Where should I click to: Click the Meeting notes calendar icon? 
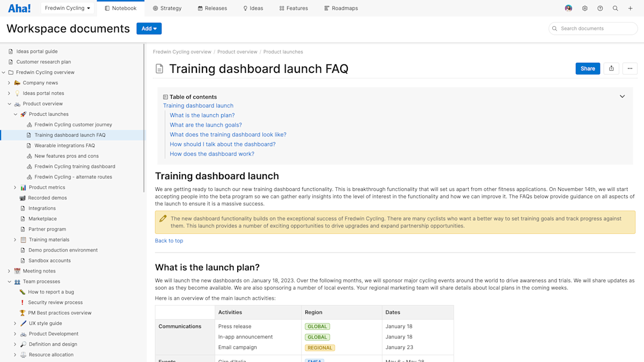point(17,271)
